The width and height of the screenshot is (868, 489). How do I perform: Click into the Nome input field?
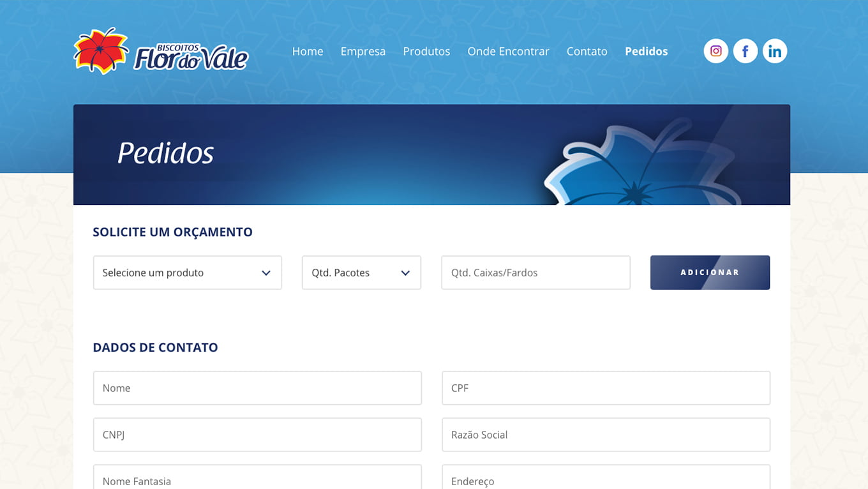click(257, 388)
